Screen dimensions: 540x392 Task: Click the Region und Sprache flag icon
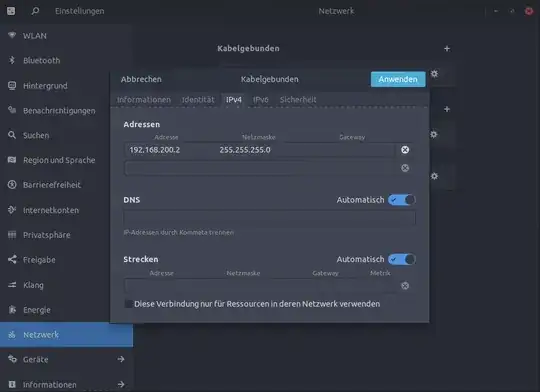12,160
